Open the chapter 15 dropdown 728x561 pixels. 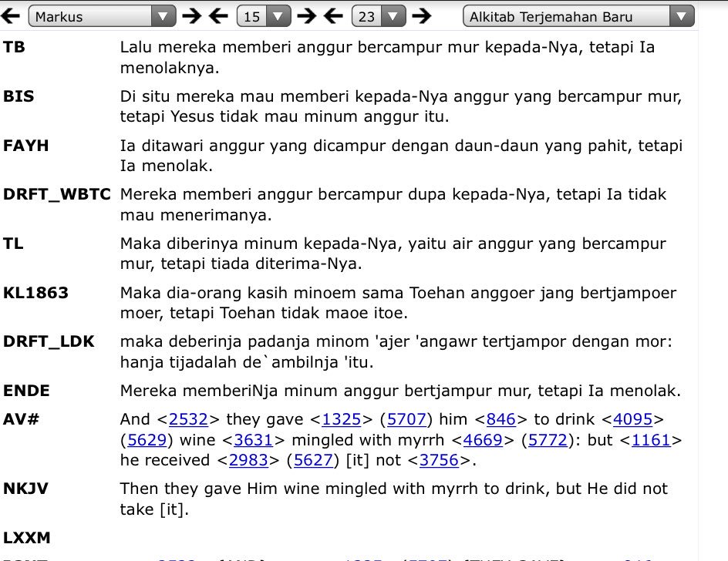[x=264, y=16]
